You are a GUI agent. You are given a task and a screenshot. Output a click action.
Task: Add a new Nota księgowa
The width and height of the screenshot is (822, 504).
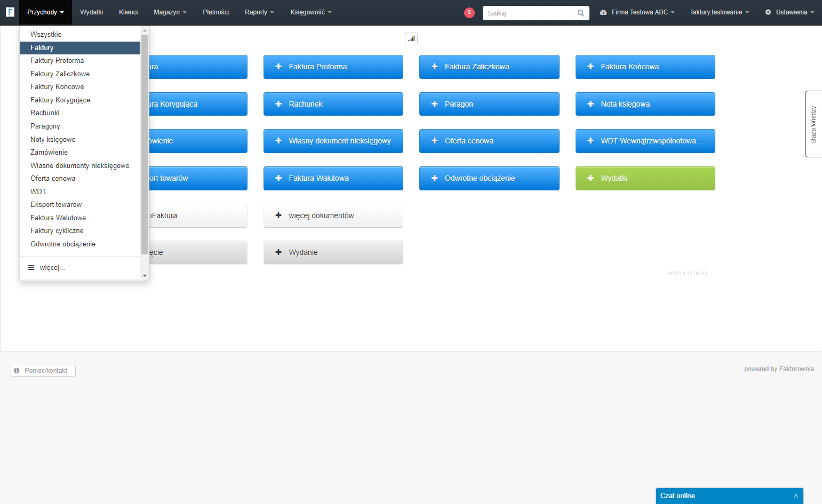(645, 104)
